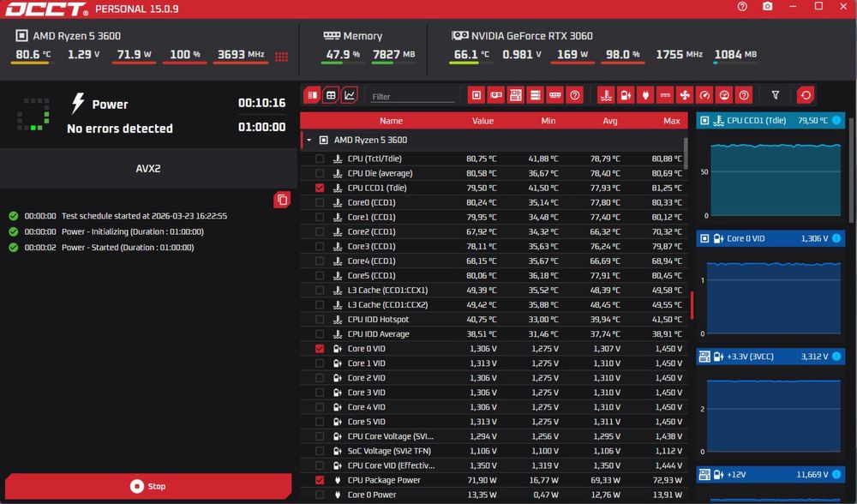Open info icon on +3.3V (3VCC) graph

click(836, 357)
